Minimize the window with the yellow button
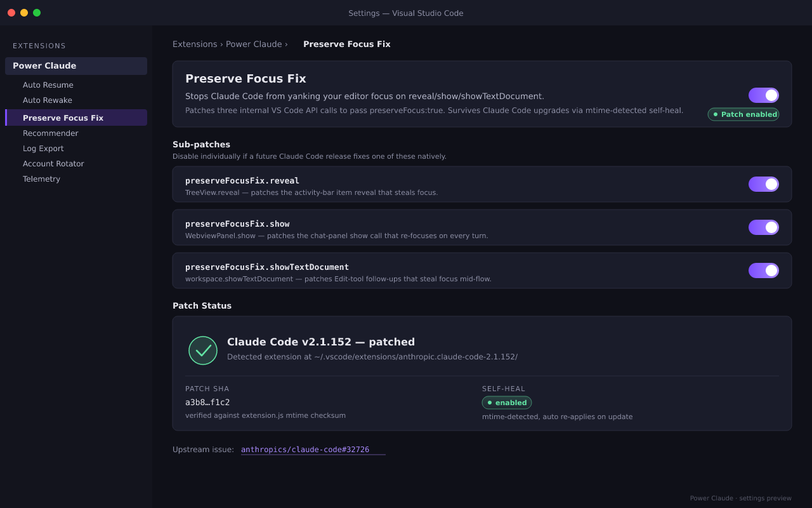812x508 pixels. (24, 13)
